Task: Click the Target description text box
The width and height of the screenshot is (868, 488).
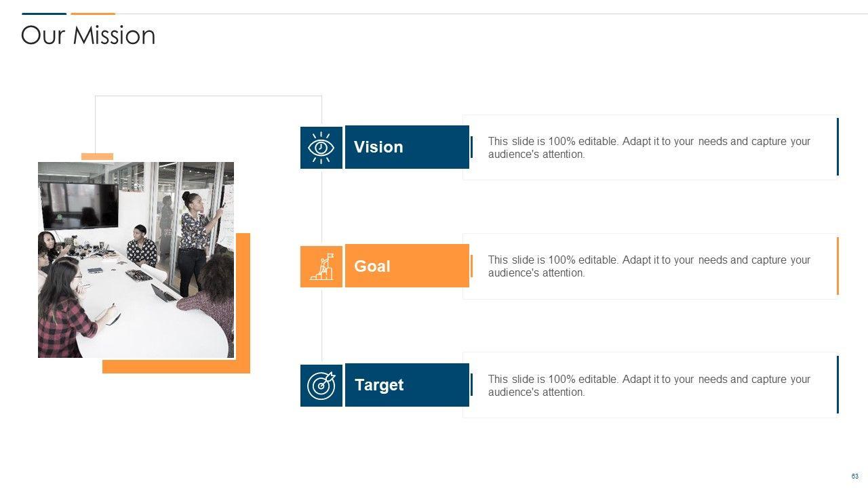Action: point(649,386)
